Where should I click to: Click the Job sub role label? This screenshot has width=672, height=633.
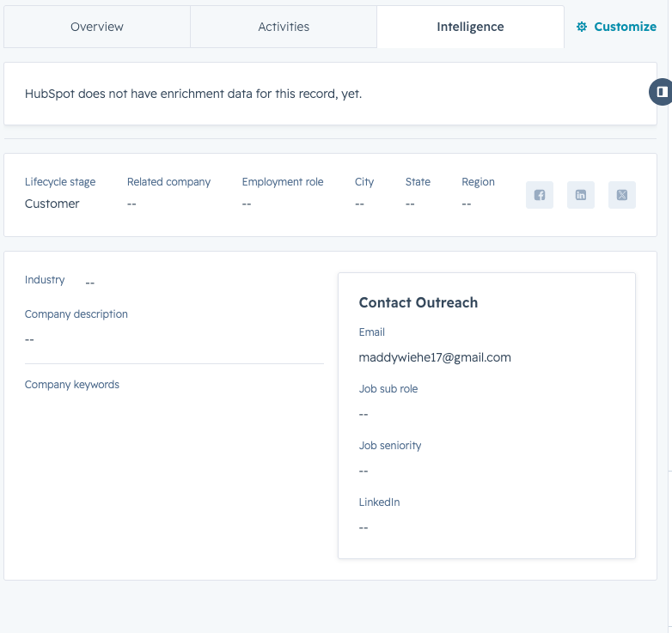pyautogui.click(x=388, y=389)
